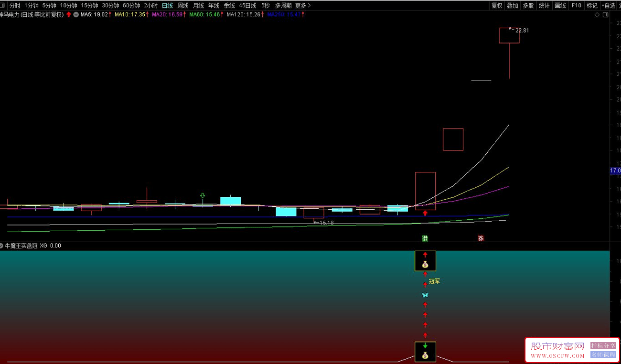Select the 10分钟 period tab

point(69,6)
